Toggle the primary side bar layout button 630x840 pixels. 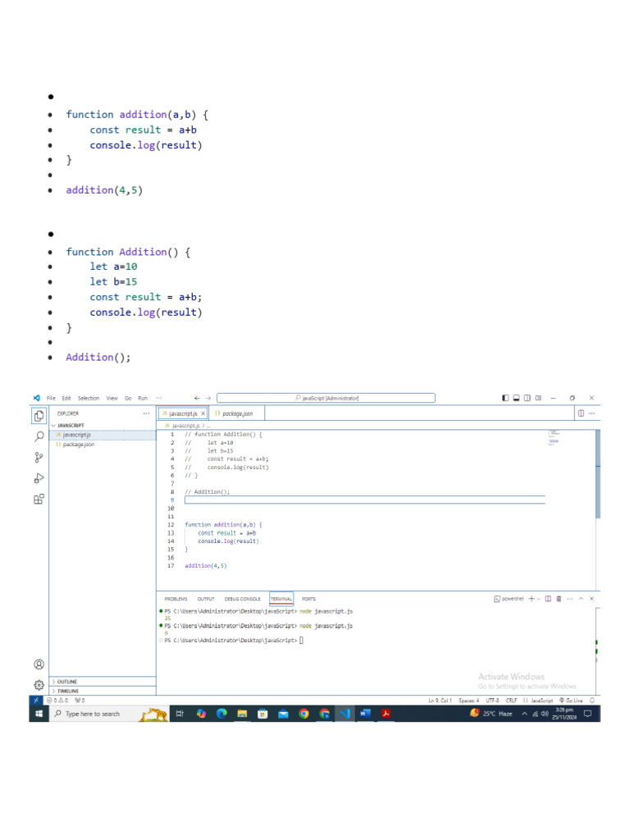pyautogui.click(x=505, y=398)
